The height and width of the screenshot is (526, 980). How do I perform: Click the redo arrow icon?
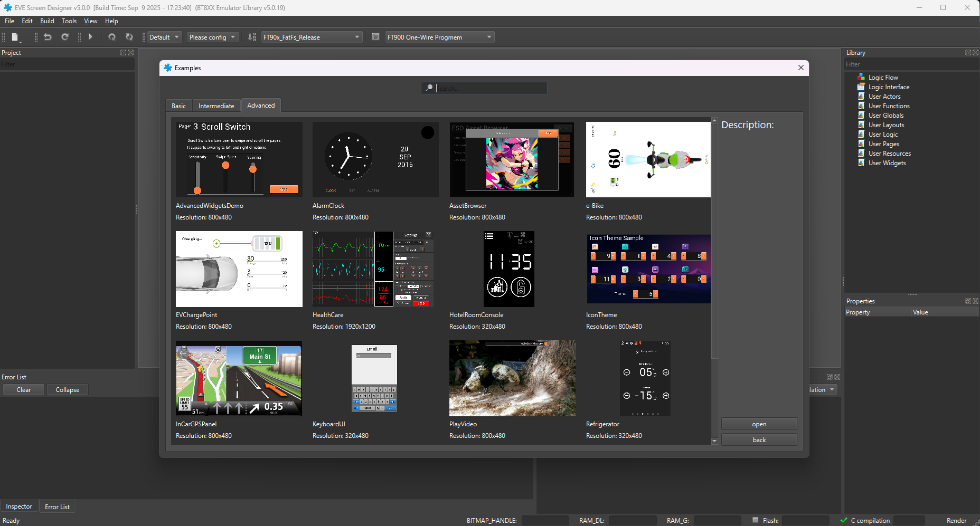[65, 37]
